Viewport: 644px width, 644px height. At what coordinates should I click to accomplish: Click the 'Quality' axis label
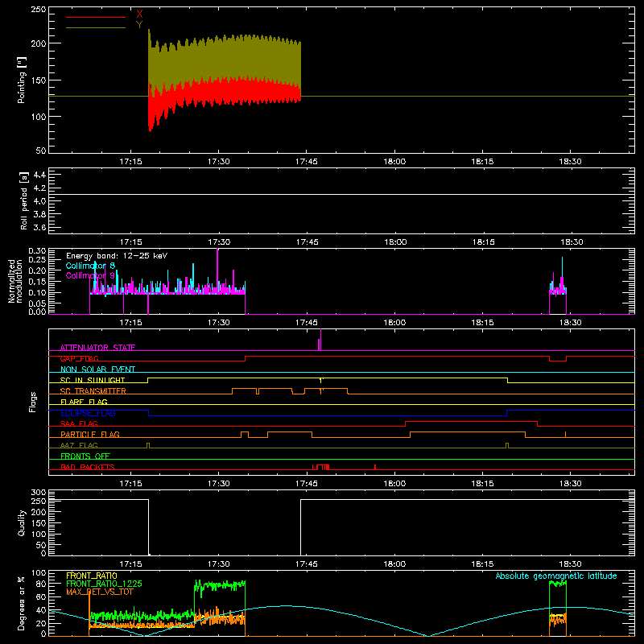coord(22,522)
